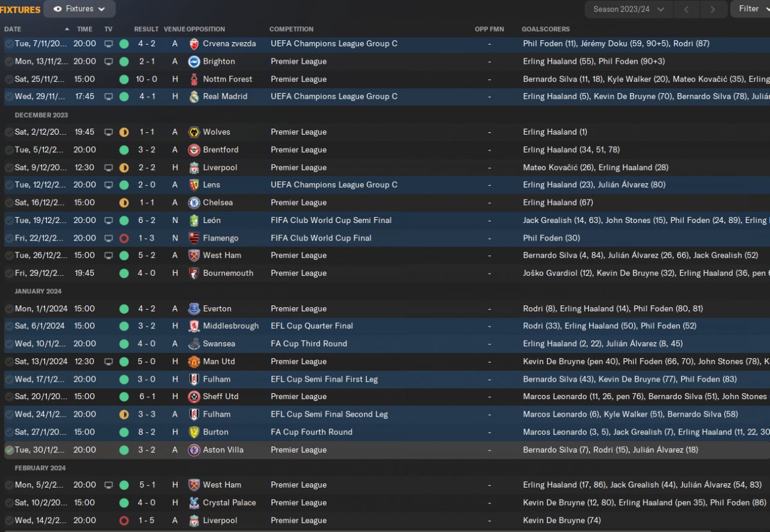Image resolution: width=770 pixels, height=532 pixels.
Task: Untick the green checkmark on the Aston Villa row
Action: pyautogui.click(x=9, y=450)
